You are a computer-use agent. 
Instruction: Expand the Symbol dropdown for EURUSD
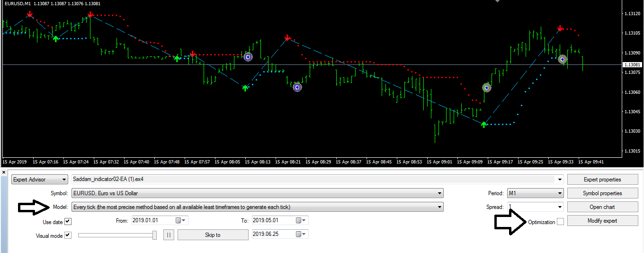click(x=440, y=193)
